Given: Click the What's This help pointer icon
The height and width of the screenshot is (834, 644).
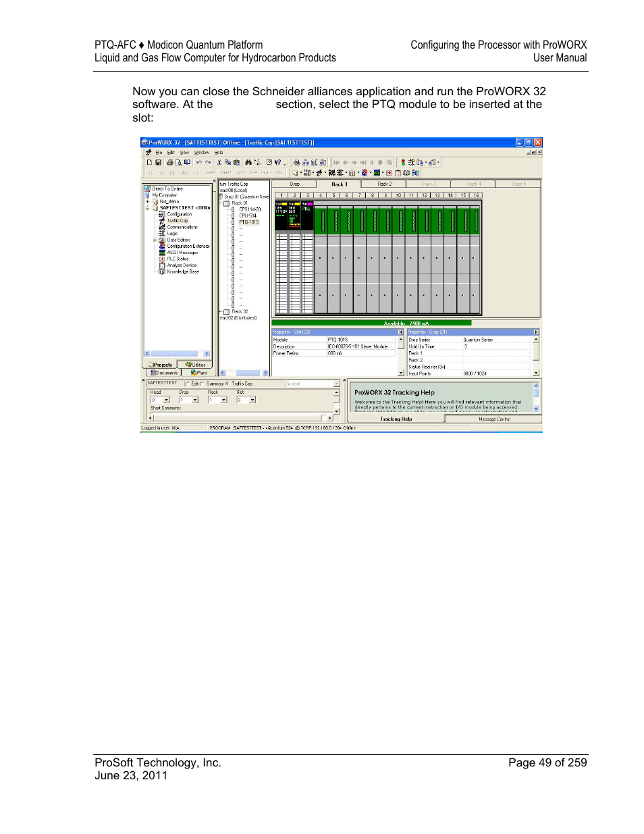Looking at the screenshot, I should pyautogui.click(x=277, y=162).
